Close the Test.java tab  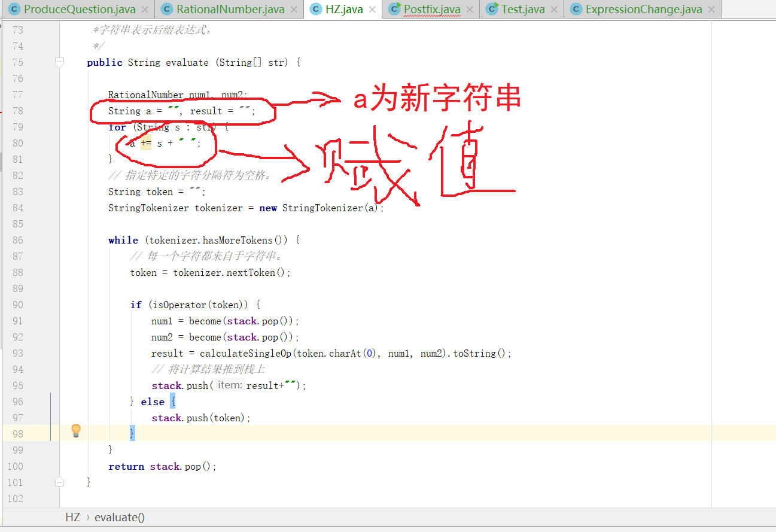[x=553, y=10]
